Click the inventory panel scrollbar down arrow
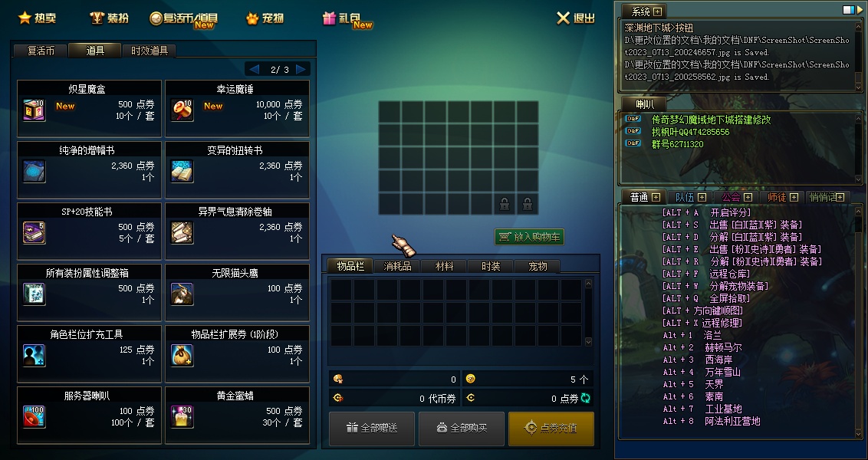The width and height of the screenshot is (868, 460). click(588, 341)
